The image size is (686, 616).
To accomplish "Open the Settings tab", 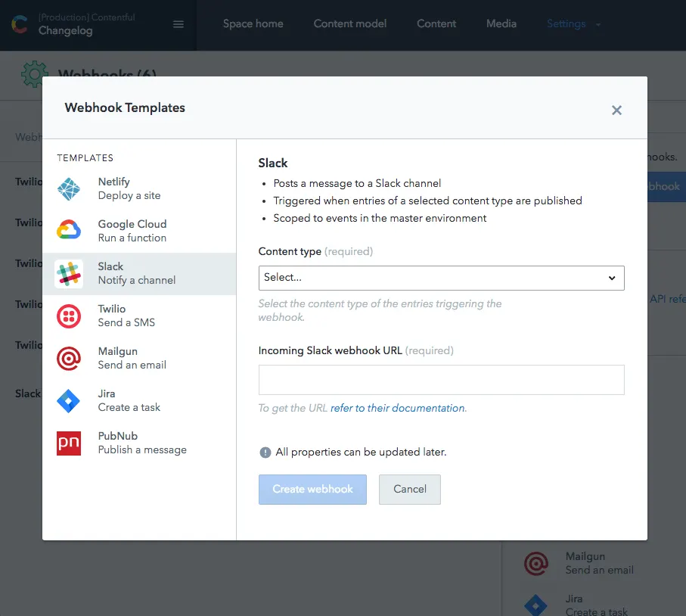I will [566, 23].
